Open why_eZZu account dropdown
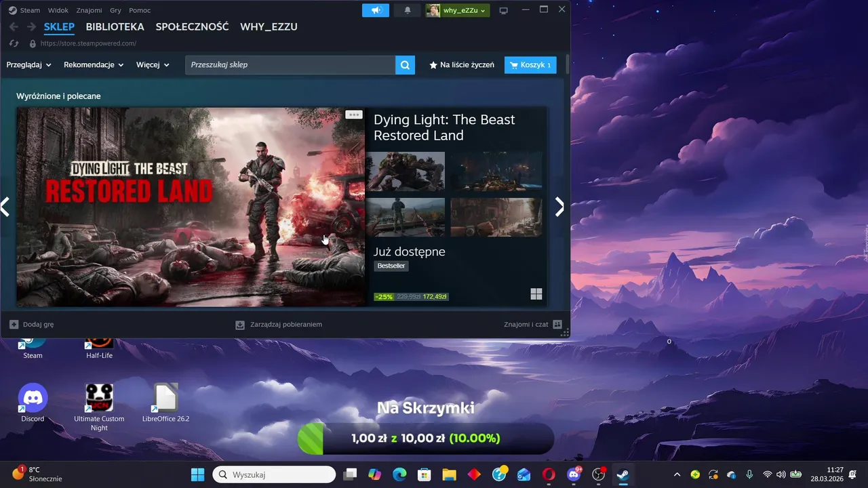Screen dimensions: 868x488 click(x=458, y=10)
